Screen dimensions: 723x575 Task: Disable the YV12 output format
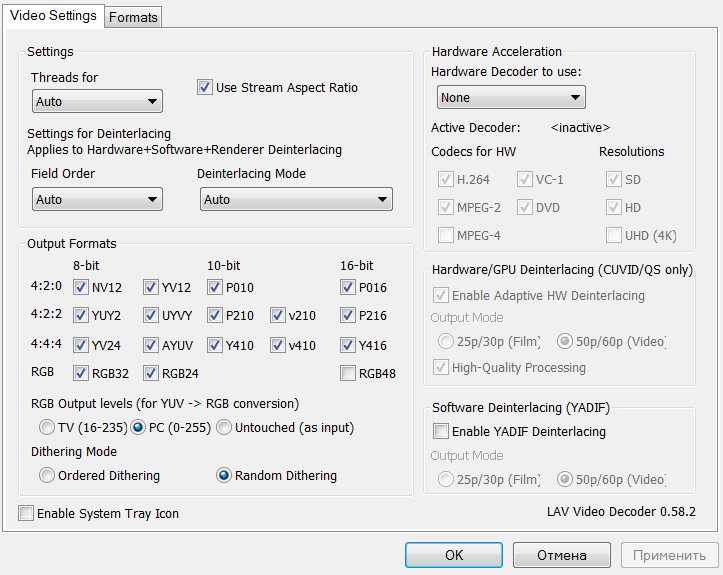[151, 288]
